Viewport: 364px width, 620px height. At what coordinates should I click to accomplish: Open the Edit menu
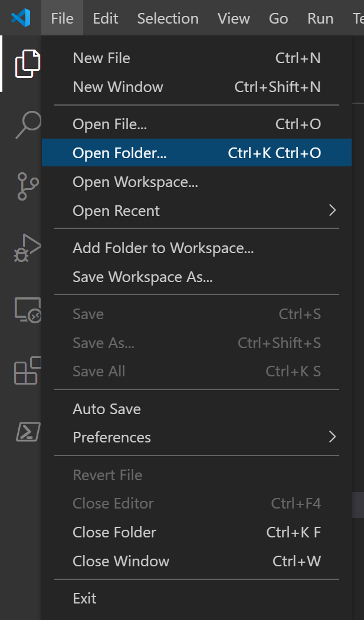click(x=105, y=18)
